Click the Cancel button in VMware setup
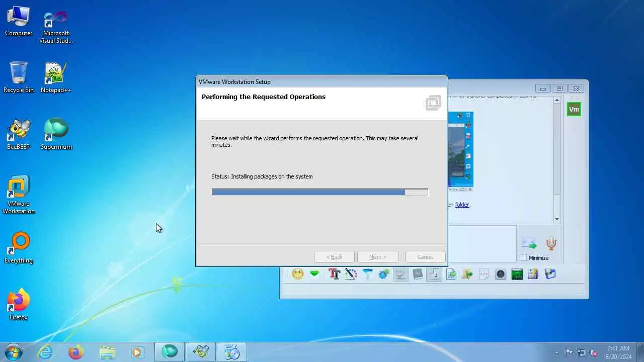Image resolution: width=644 pixels, height=362 pixels. (425, 257)
